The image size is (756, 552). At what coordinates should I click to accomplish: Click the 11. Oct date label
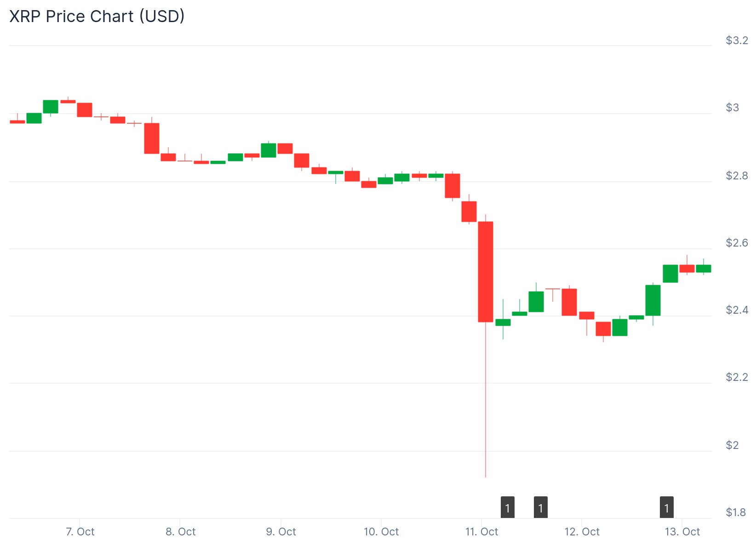tap(481, 532)
